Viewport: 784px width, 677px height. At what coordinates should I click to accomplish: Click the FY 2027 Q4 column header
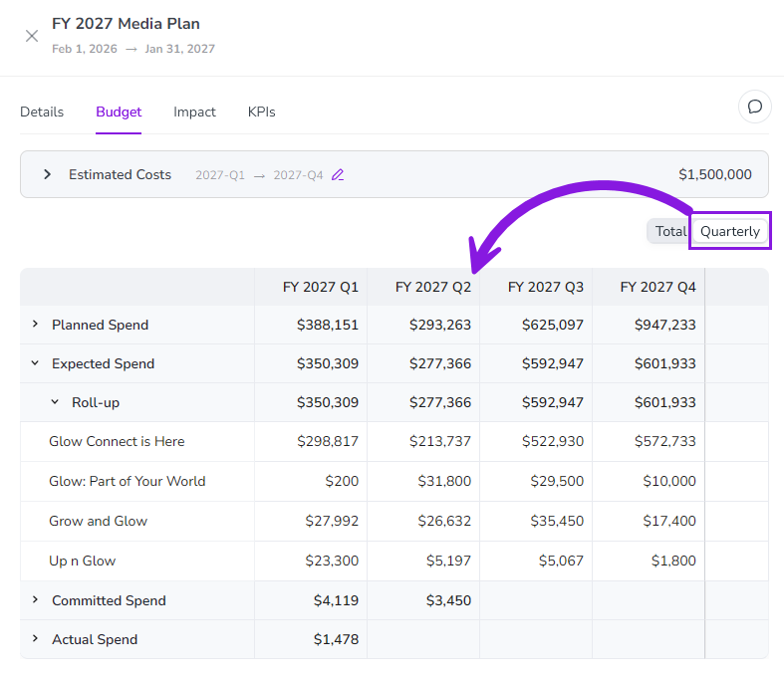pyautogui.click(x=658, y=288)
